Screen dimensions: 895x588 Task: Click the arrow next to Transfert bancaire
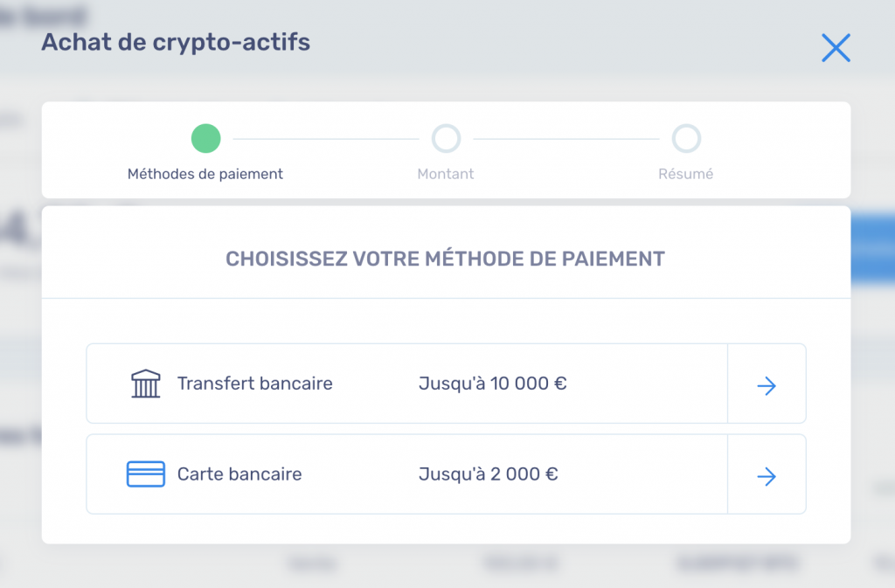(767, 385)
